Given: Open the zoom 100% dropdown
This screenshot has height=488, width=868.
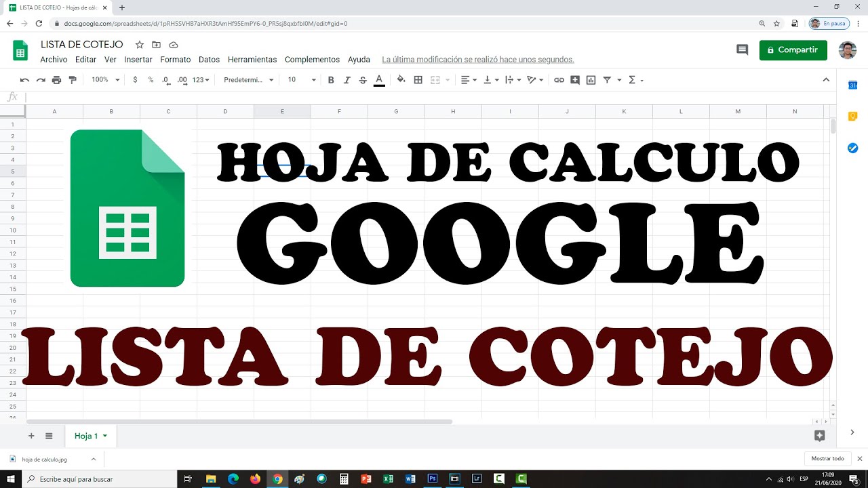Looking at the screenshot, I should (x=106, y=80).
